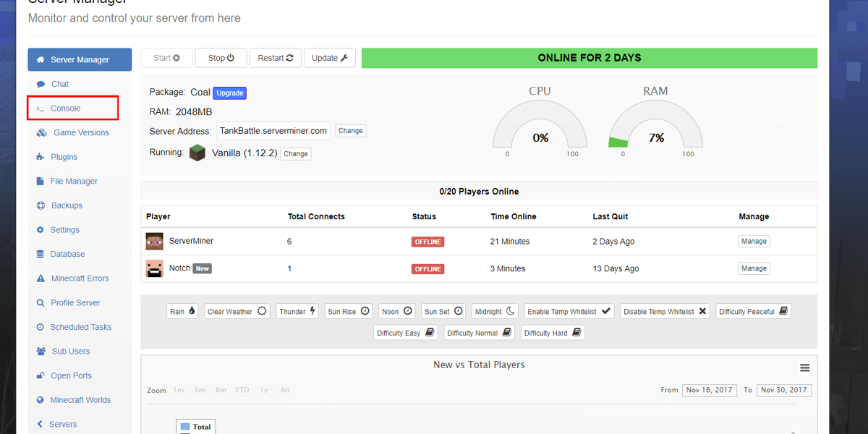Select 6m chart zoom

pyautogui.click(x=221, y=390)
